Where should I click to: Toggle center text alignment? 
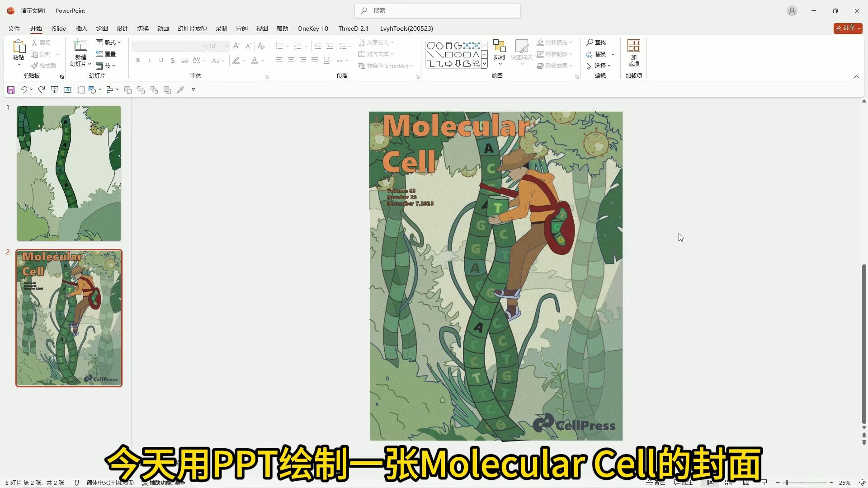click(x=291, y=61)
